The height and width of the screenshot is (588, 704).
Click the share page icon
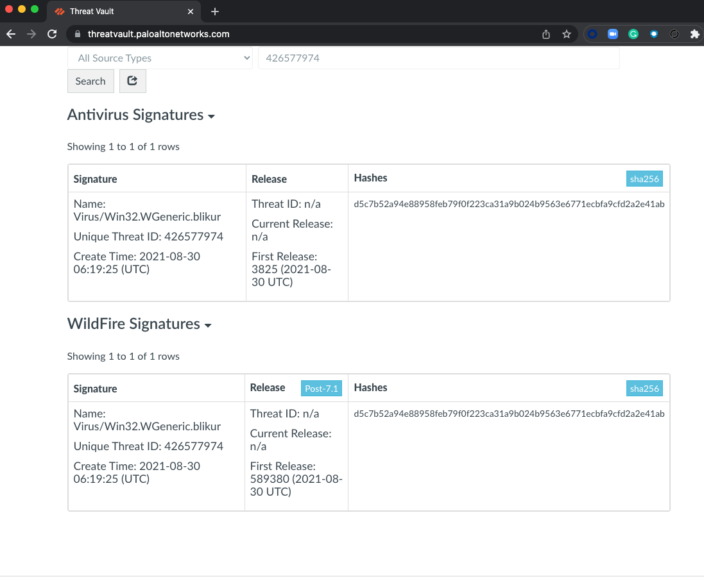546,34
